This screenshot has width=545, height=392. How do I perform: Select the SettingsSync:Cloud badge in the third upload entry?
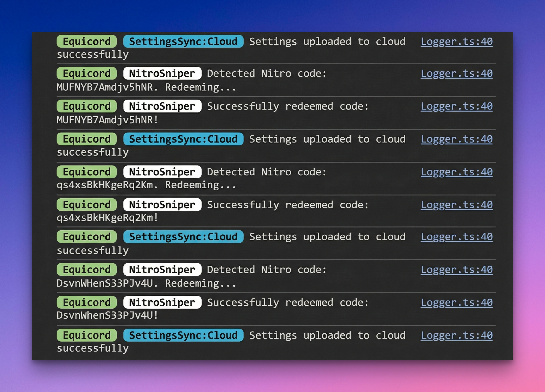point(183,237)
